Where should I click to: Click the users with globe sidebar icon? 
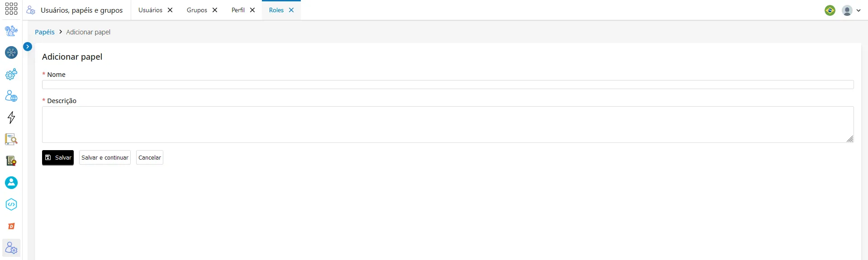pyautogui.click(x=11, y=96)
